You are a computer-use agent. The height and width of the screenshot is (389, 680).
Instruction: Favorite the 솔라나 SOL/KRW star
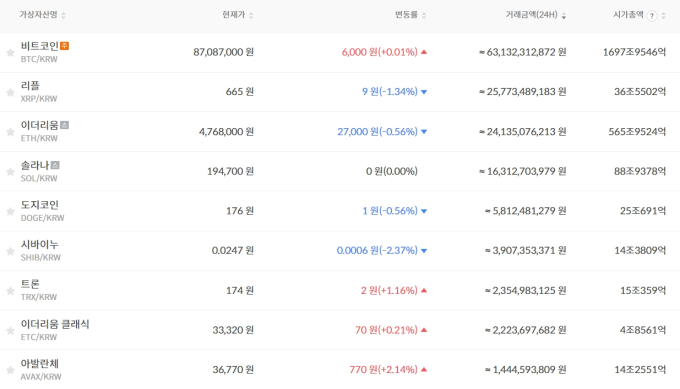pos(10,172)
